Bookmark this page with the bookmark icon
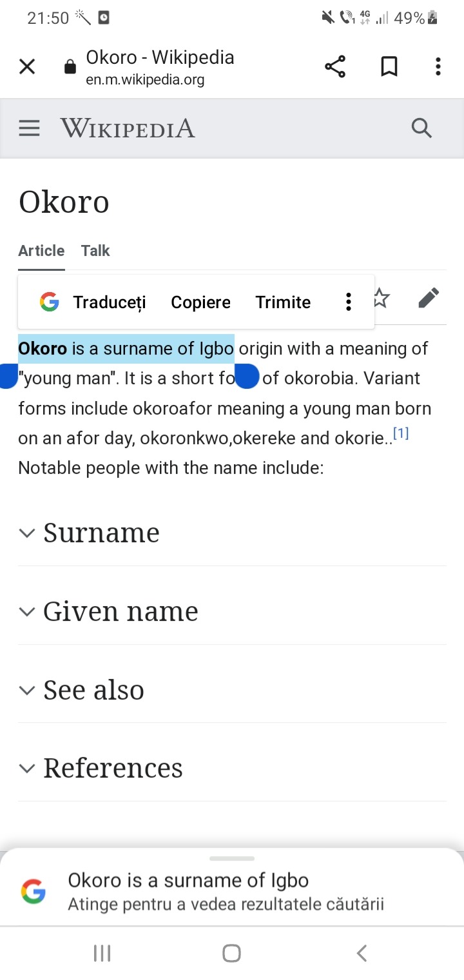 point(389,66)
